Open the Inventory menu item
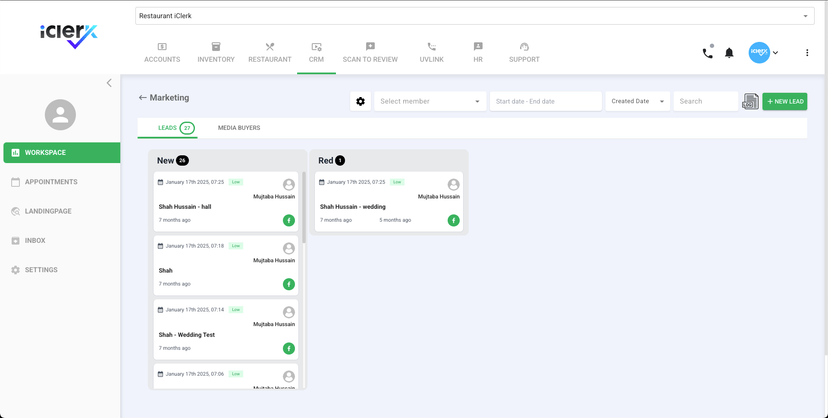 (215, 53)
